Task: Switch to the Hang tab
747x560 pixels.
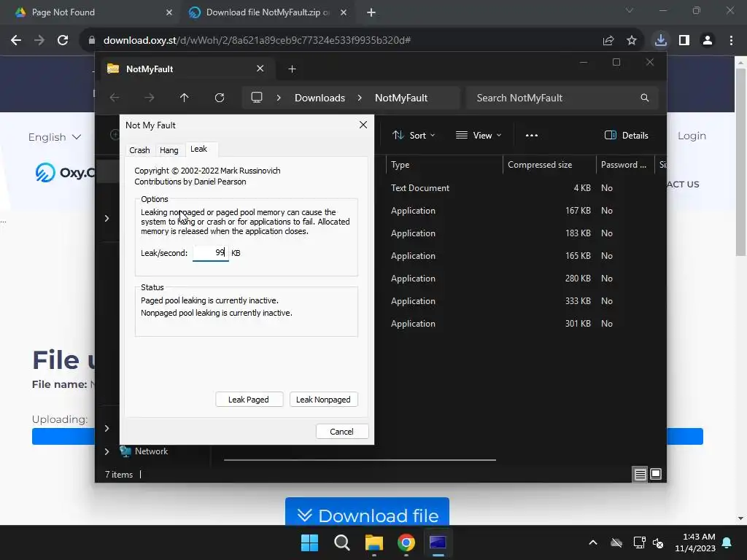Action: click(x=169, y=150)
